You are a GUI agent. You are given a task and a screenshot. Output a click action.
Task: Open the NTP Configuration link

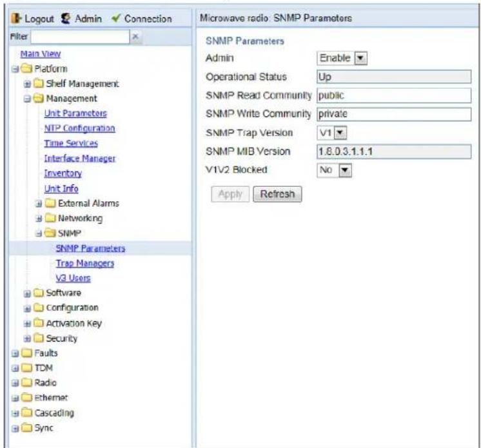click(79, 128)
